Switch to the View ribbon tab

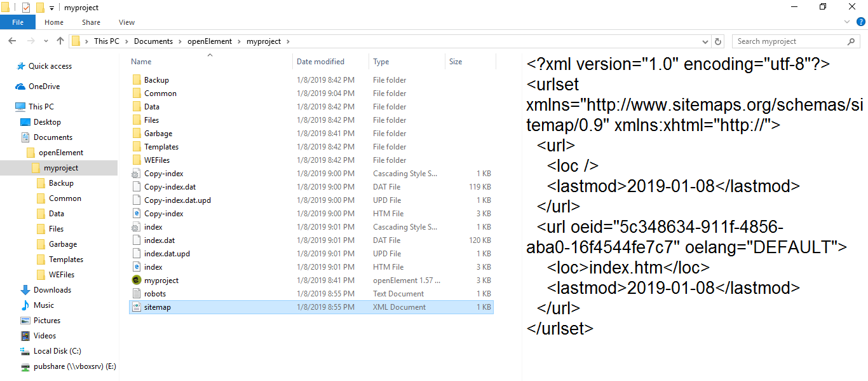126,22
